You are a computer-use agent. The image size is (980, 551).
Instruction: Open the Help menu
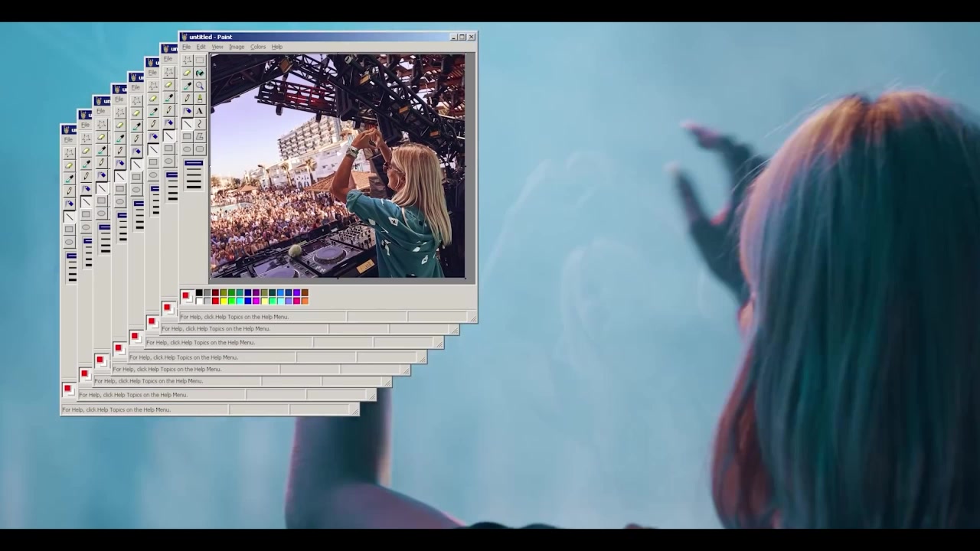tap(277, 47)
